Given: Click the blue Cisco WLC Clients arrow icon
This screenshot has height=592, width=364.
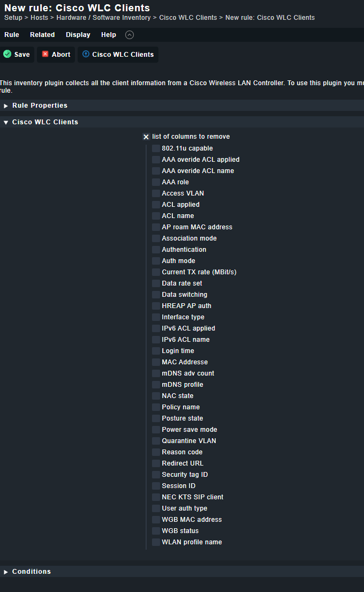Looking at the screenshot, I should 86,54.
